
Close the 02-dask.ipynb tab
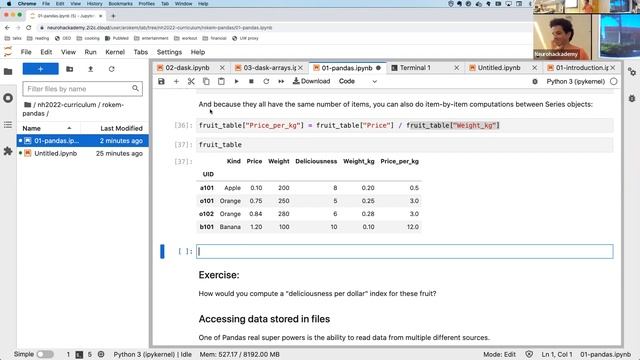222,68
